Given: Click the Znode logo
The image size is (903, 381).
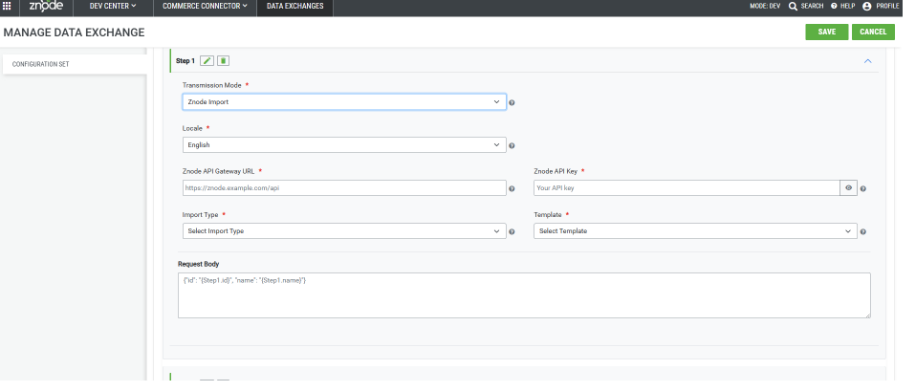Looking at the screenshot, I should [x=45, y=7].
